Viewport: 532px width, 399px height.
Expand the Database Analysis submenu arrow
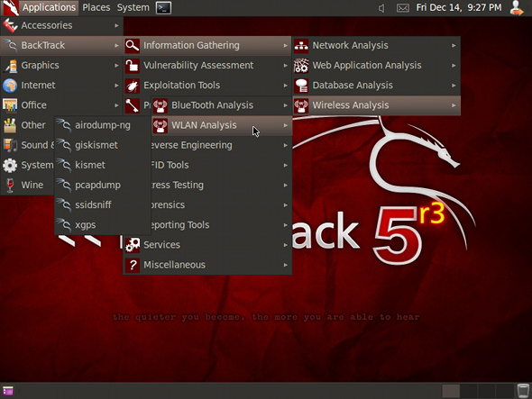(x=454, y=86)
